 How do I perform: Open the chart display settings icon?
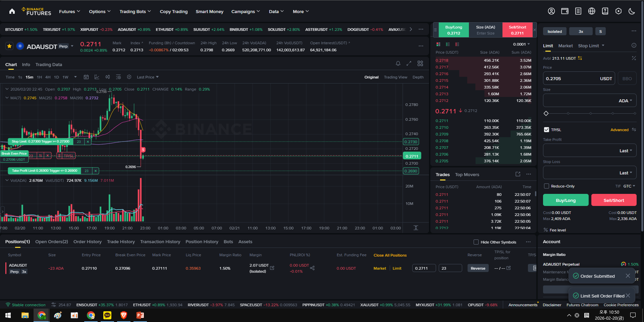(x=118, y=77)
